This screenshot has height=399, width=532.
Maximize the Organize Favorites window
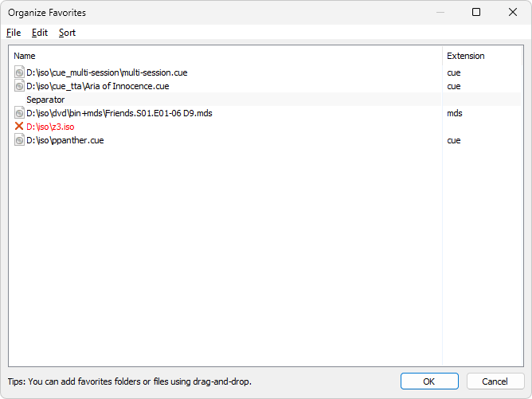coord(476,12)
